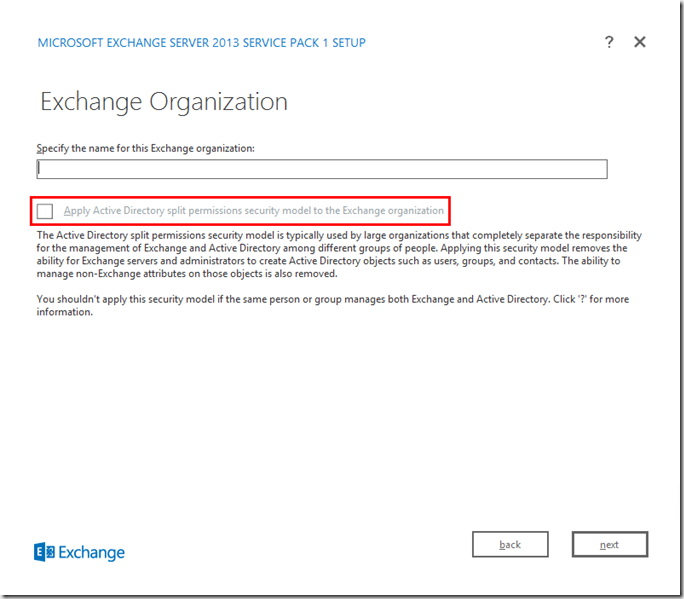Focus the Exchange organization name text field

point(321,169)
